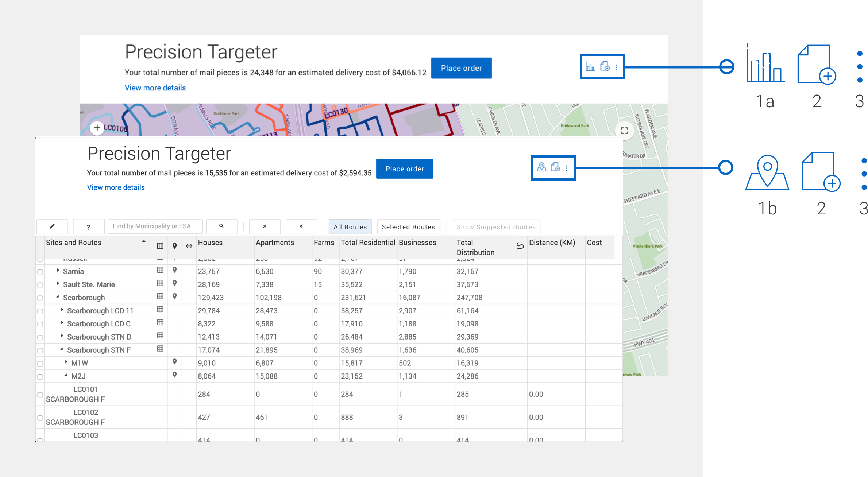Screen dimensions: 868x477
Task: Expand the Sarnia tree node
Action: [x=58, y=271]
